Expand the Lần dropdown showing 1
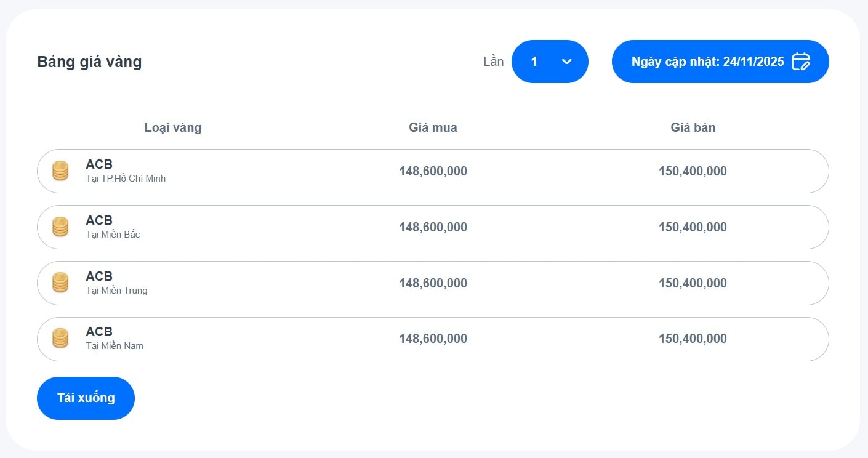 550,62
